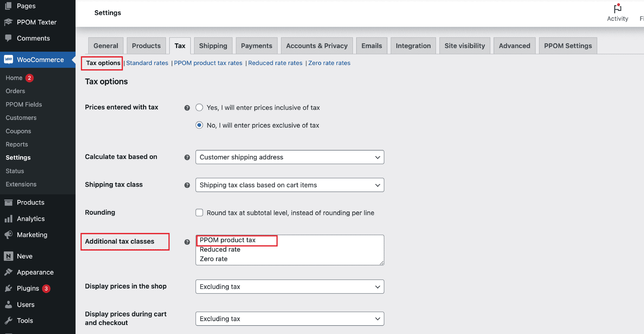Screen dimensions: 644x334
Task: Open the Calculate tax based on dropdown
Action: (290, 157)
